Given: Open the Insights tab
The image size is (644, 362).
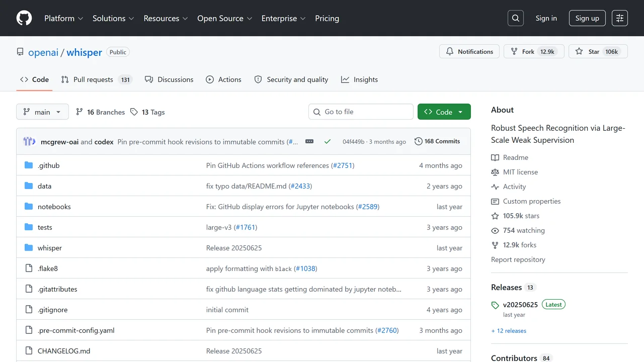Looking at the screenshot, I should point(359,79).
